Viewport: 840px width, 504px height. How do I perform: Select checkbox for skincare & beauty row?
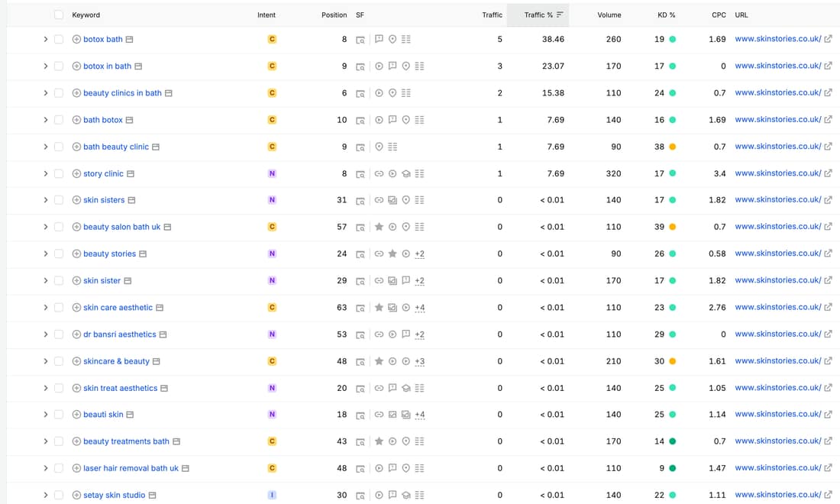pos(58,361)
